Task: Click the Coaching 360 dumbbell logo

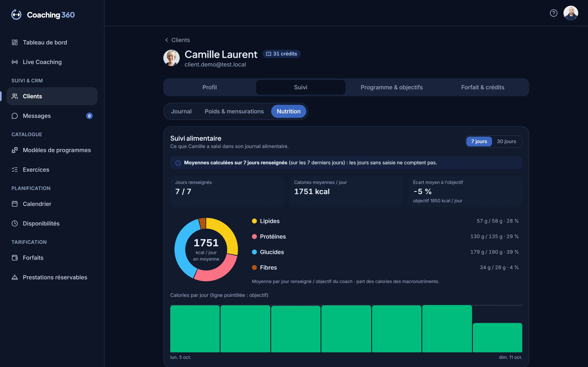Action: (x=16, y=15)
